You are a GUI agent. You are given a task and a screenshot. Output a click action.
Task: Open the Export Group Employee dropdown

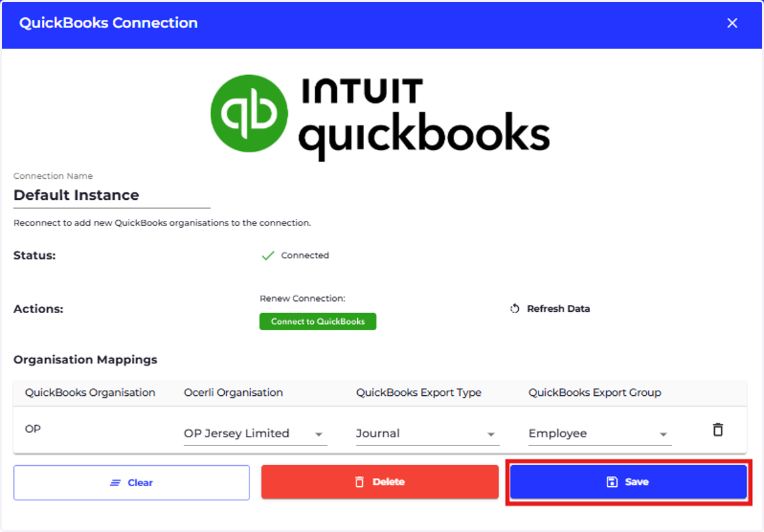(600, 433)
